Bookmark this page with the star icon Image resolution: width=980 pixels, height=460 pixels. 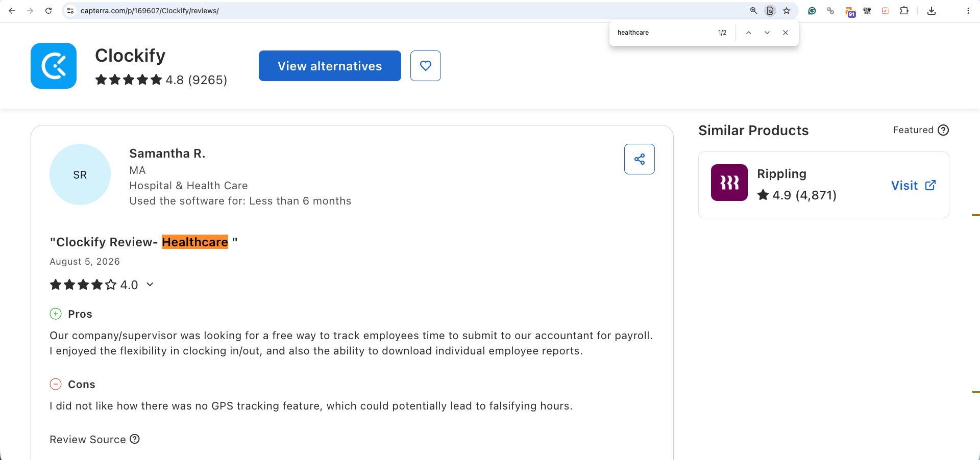(787, 11)
